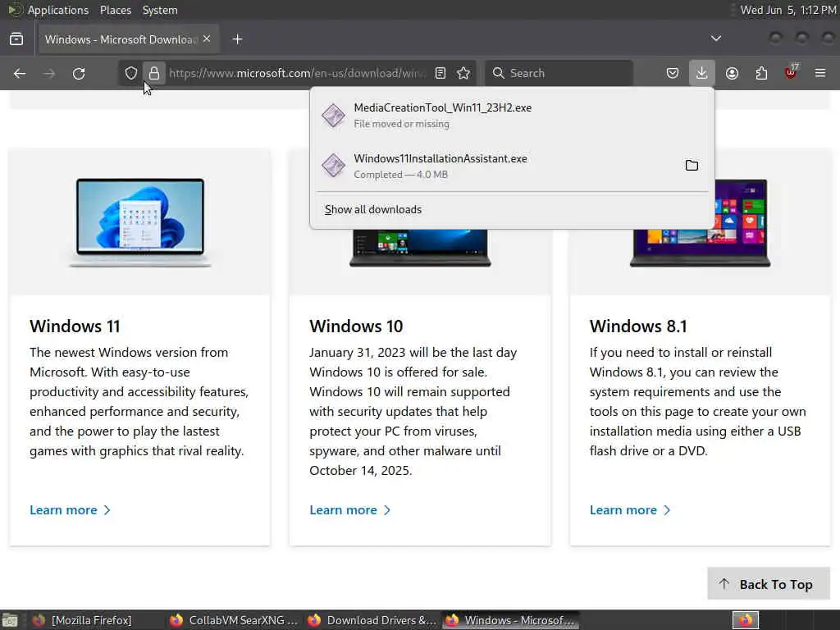Image resolution: width=840 pixels, height=630 pixels.
Task: Open the Places menu
Action: point(115,10)
